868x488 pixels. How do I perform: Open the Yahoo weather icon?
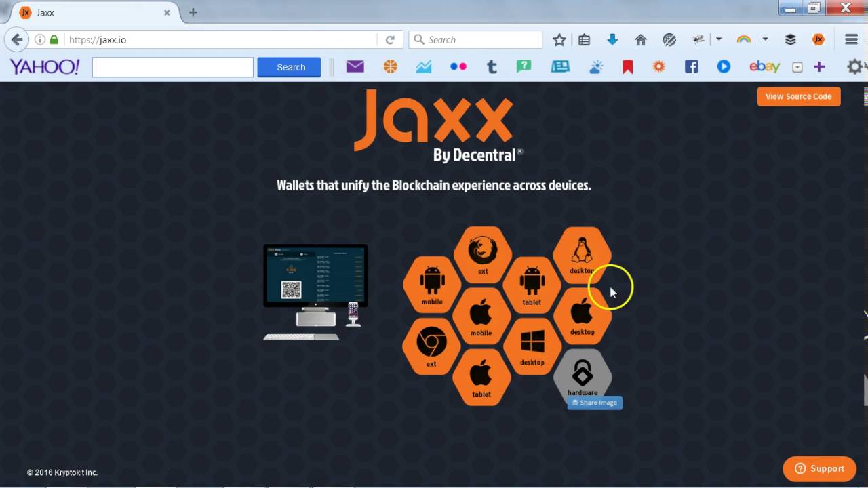pyautogui.click(x=596, y=66)
